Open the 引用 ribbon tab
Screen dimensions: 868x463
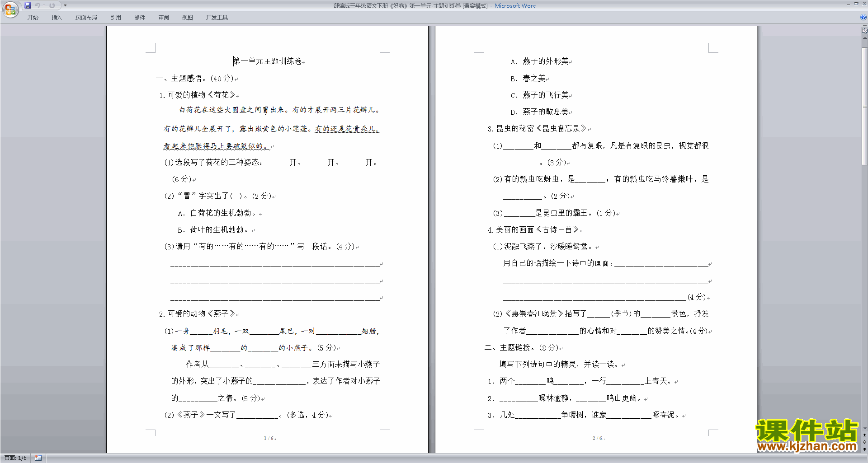coord(116,18)
